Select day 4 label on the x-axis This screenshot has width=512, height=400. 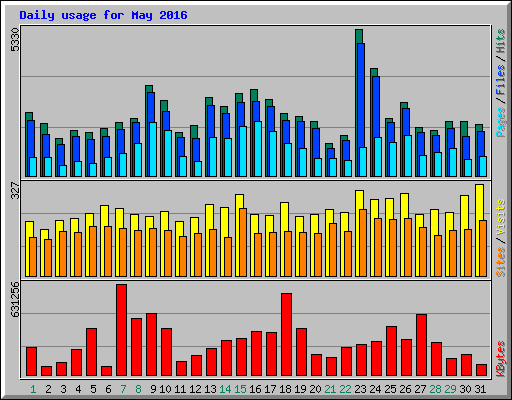(78, 389)
